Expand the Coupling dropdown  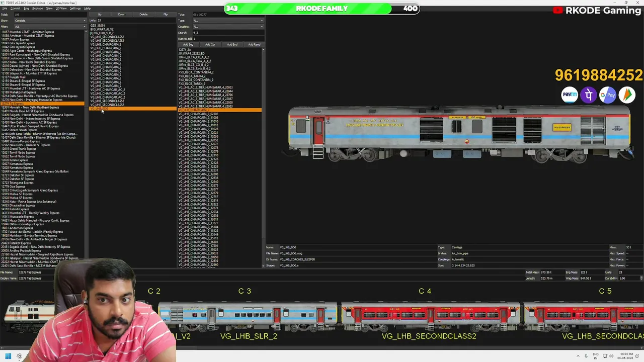pos(228,27)
